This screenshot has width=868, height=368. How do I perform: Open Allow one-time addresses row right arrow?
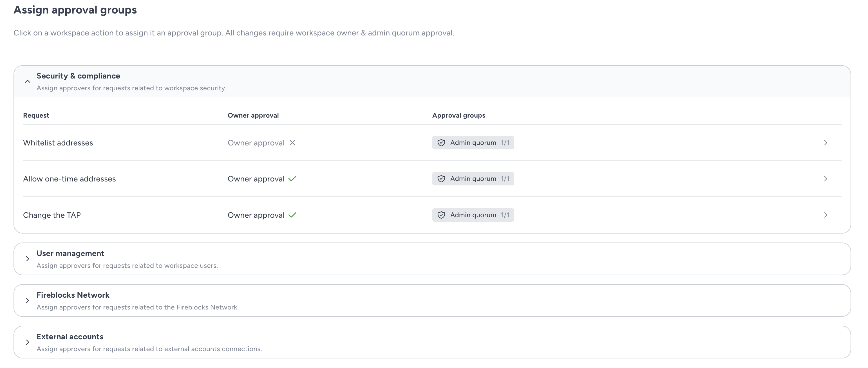pos(826,179)
